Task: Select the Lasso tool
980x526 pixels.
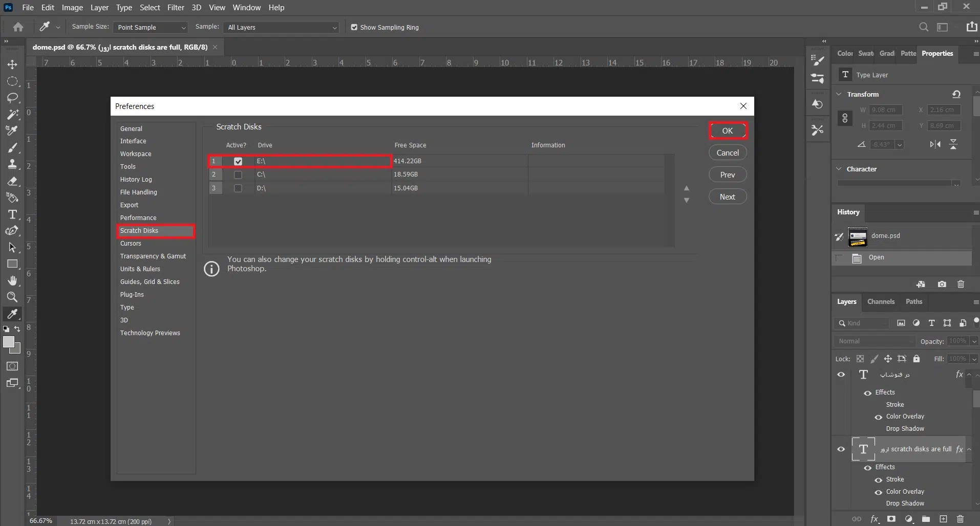Action: coord(12,98)
